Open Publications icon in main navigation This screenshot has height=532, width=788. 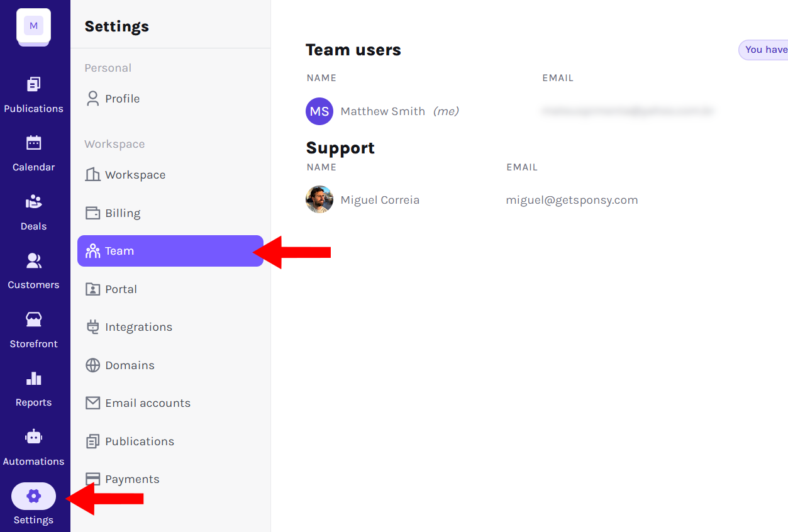33,84
